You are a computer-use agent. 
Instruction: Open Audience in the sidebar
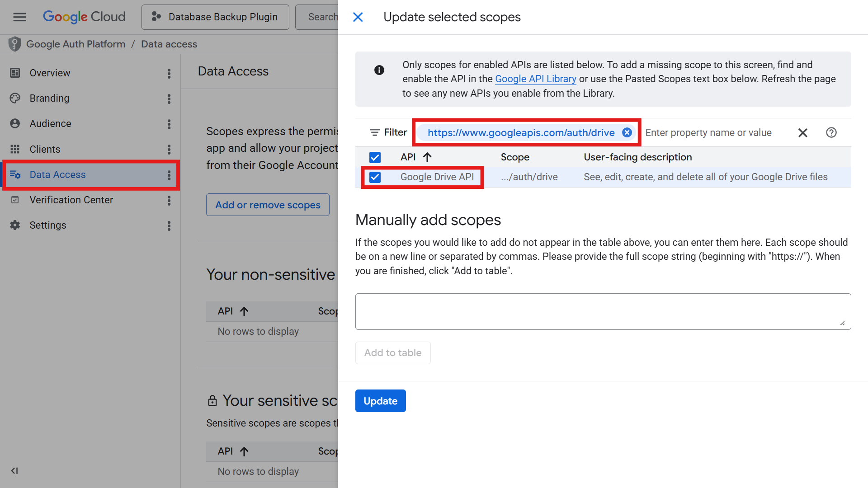[x=50, y=124]
